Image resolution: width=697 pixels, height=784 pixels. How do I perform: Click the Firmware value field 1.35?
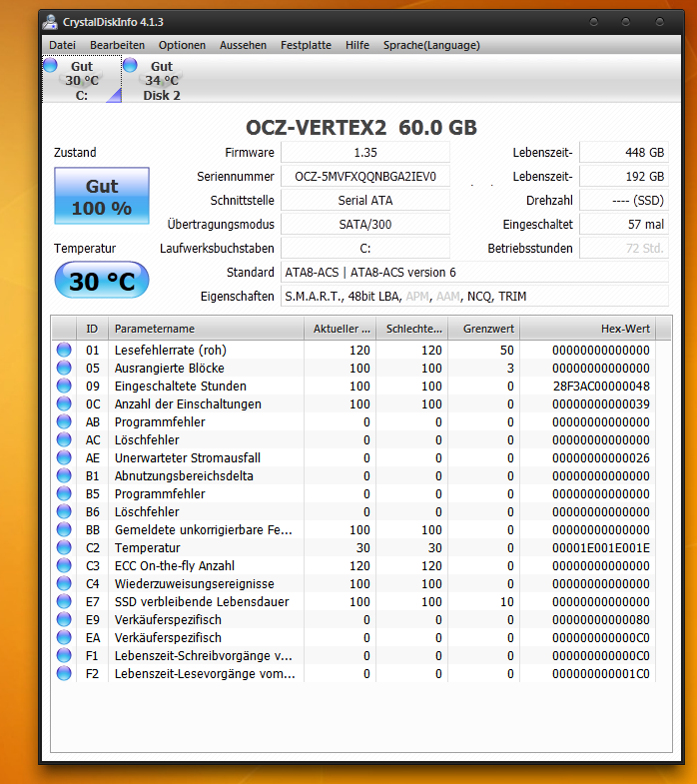click(x=365, y=152)
